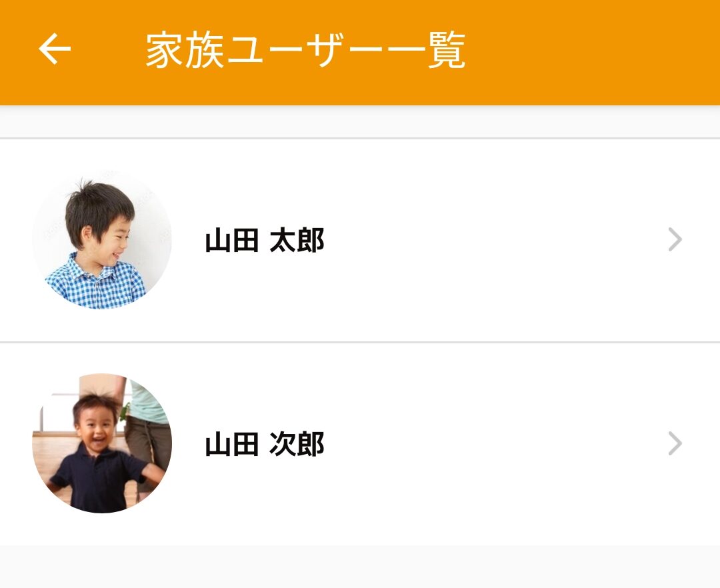Click the given name 太郎

pyautogui.click(x=297, y=241)
